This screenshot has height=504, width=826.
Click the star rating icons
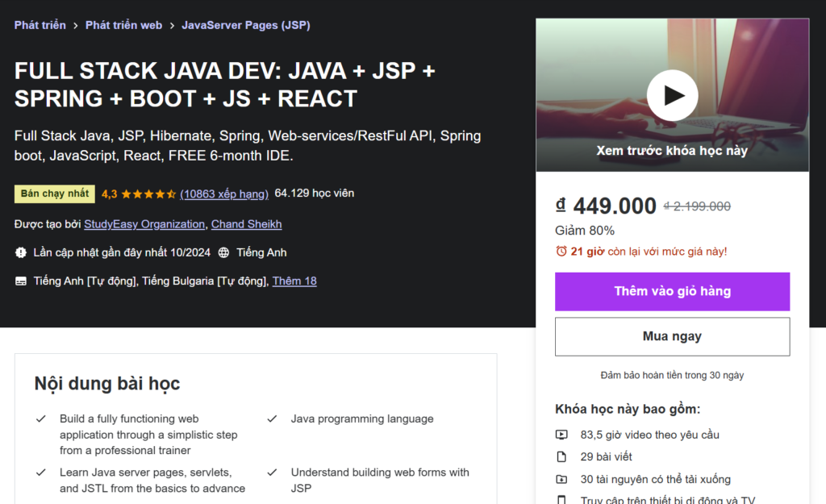coord(148,194)
